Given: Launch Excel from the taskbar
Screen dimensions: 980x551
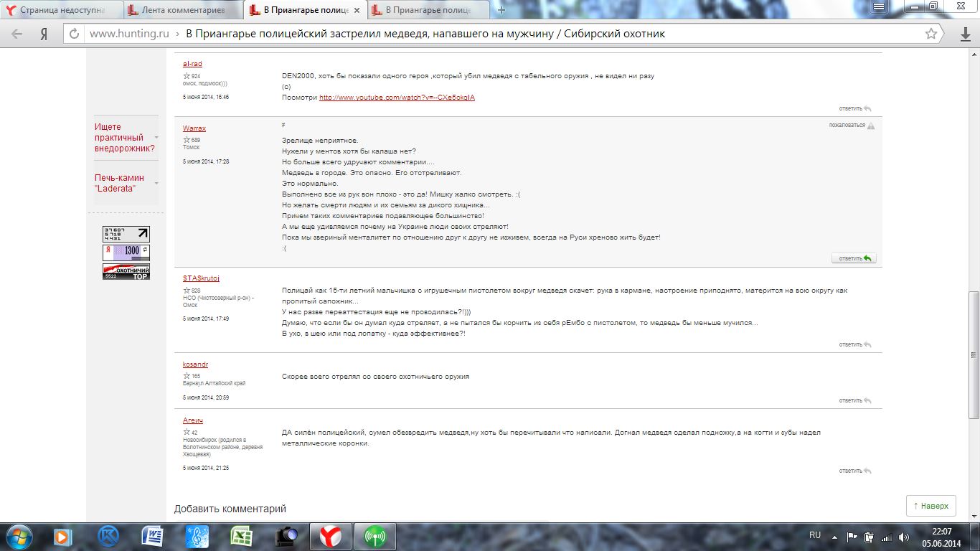Looking at the screenshot, I should (x=242, y=537).
